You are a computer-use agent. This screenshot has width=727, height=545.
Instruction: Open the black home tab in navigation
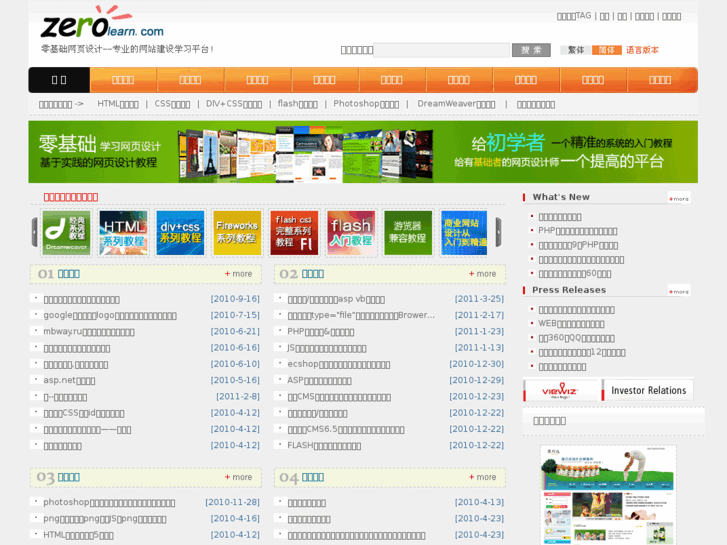click(59, 80)
